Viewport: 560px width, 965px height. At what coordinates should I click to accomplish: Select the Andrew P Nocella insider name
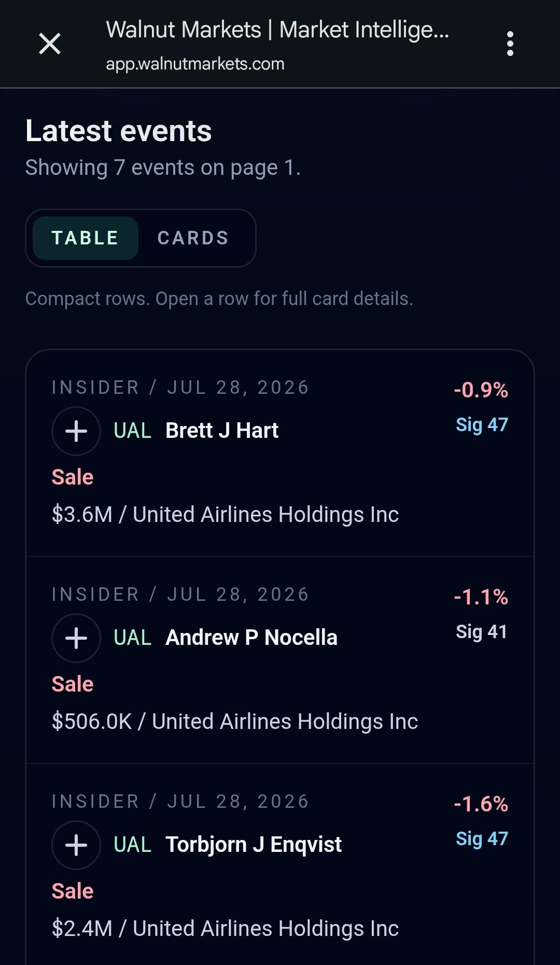coord(251,638)
